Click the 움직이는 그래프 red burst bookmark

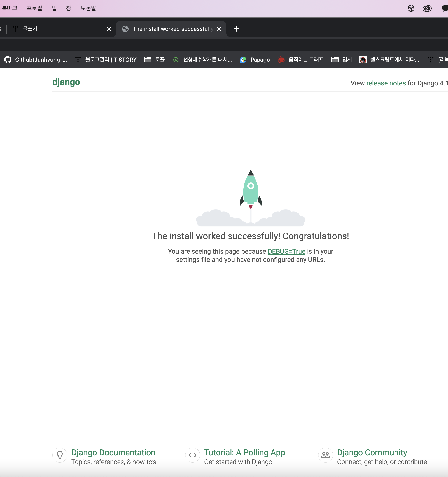281,60
